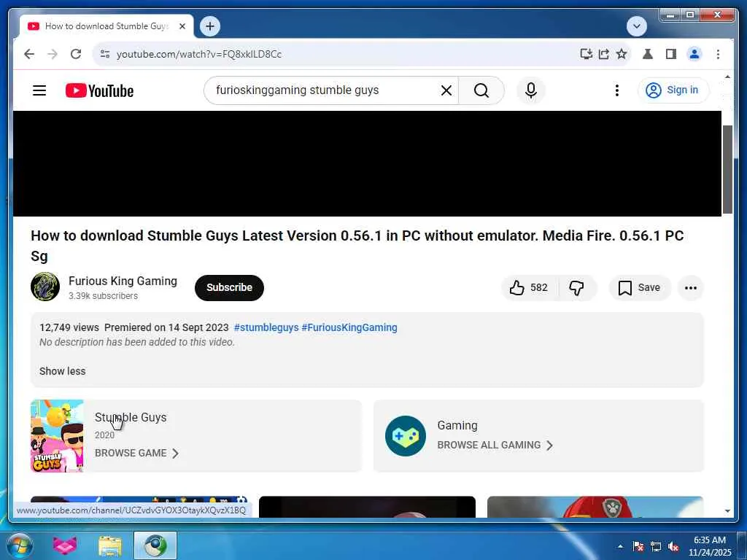Open the BROWSE GAME link
Image resolution: width=747 pixels, height=560 pixels.
click(136, 453)
